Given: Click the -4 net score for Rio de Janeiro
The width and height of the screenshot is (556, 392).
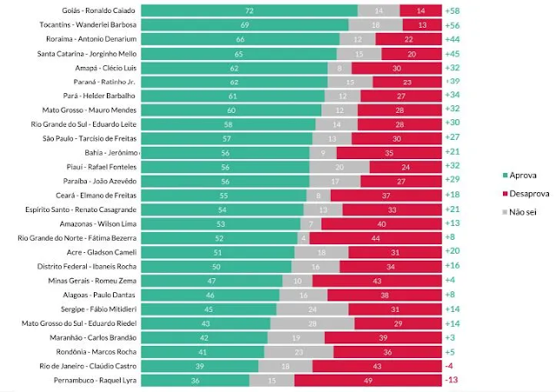Looking at the screenshot, I should point(449,366).
